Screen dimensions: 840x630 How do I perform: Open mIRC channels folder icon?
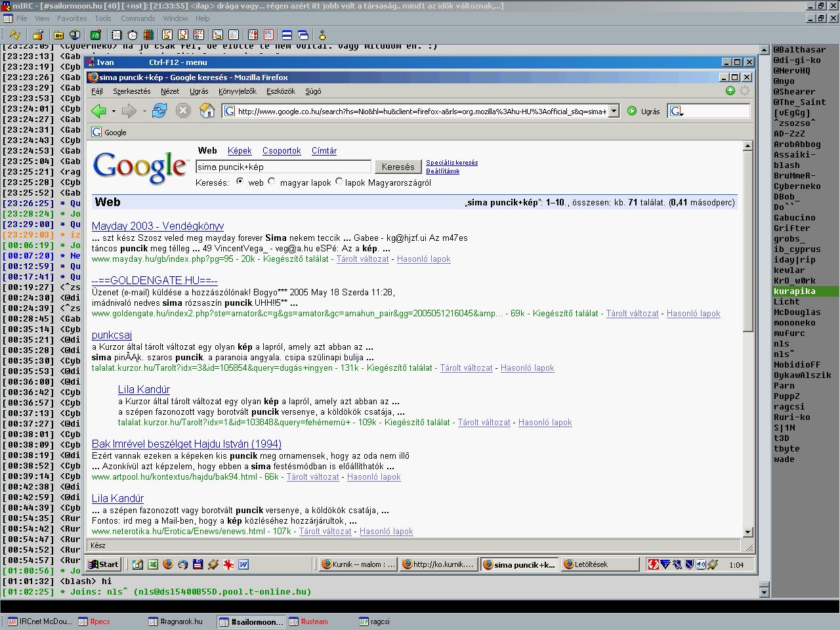click(x=59, y=35)
